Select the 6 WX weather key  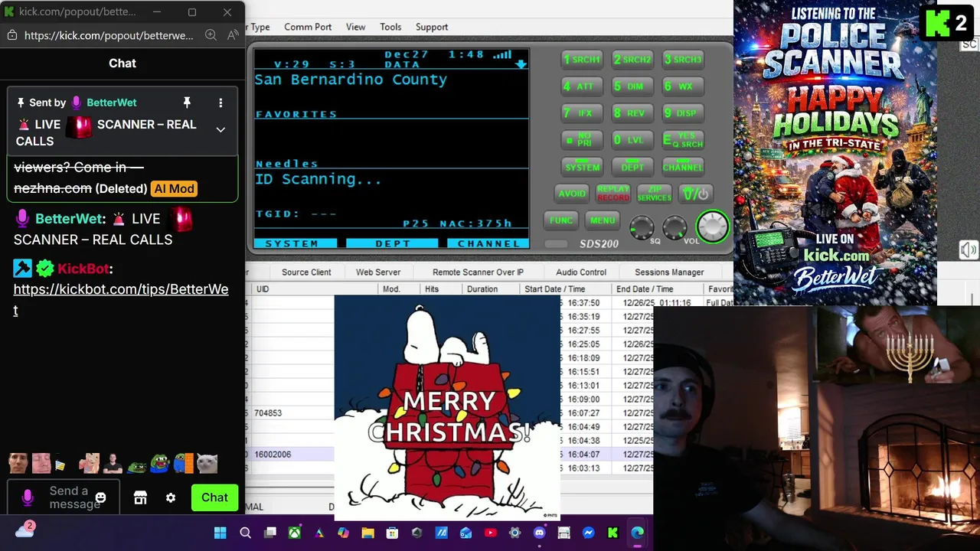point(683,86)
